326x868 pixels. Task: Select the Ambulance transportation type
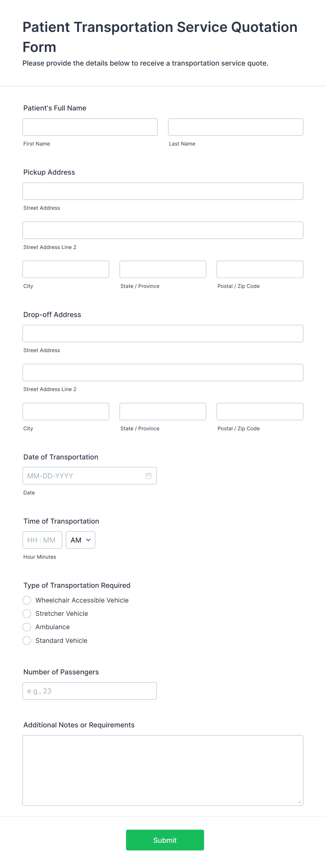[27, 627]
